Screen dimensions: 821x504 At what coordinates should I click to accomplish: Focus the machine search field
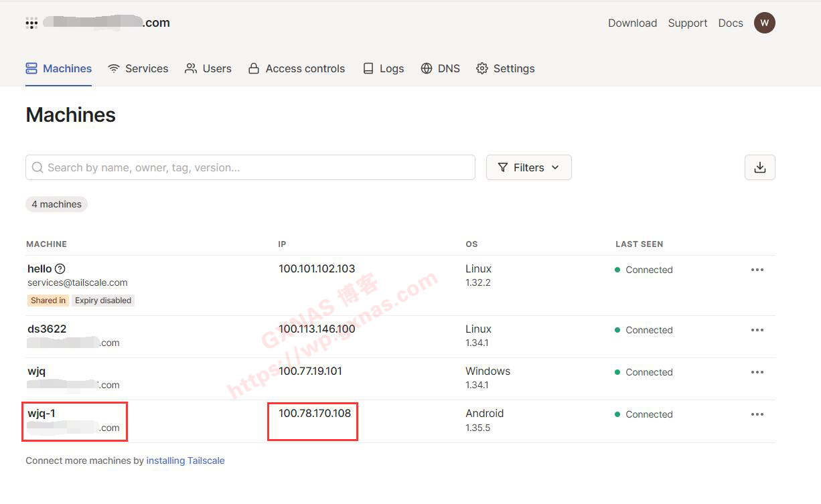[254, 167]
